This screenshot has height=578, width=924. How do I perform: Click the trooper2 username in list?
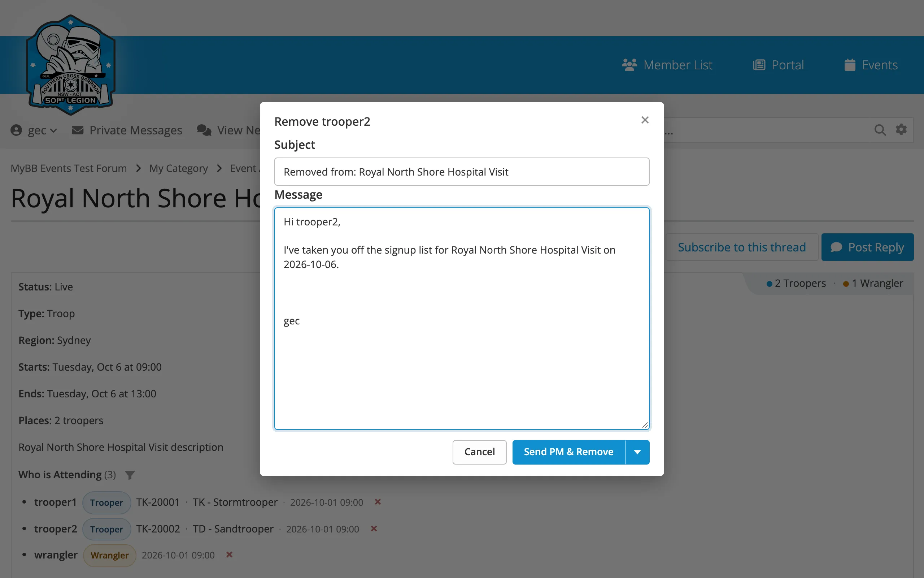coord(56,529)
